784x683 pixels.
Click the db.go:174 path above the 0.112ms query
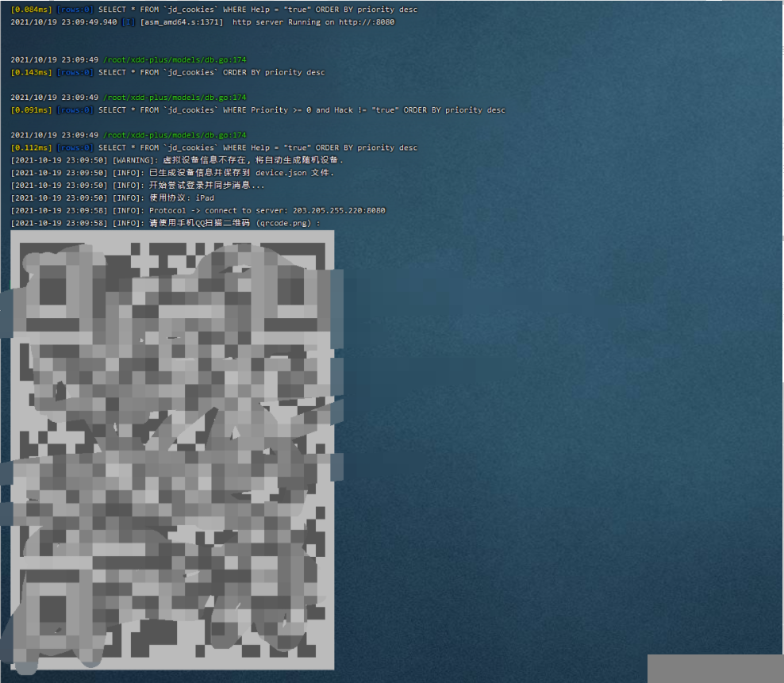175,135
